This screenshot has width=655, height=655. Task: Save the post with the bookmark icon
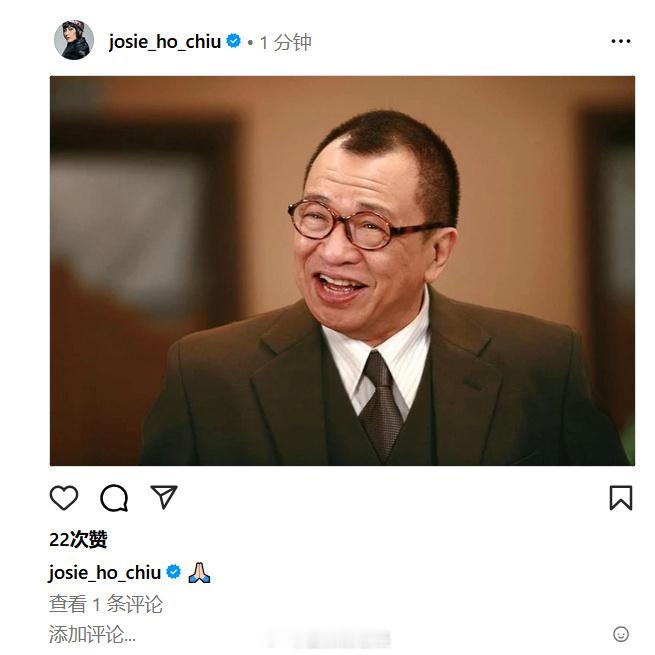tap(621, 498)
